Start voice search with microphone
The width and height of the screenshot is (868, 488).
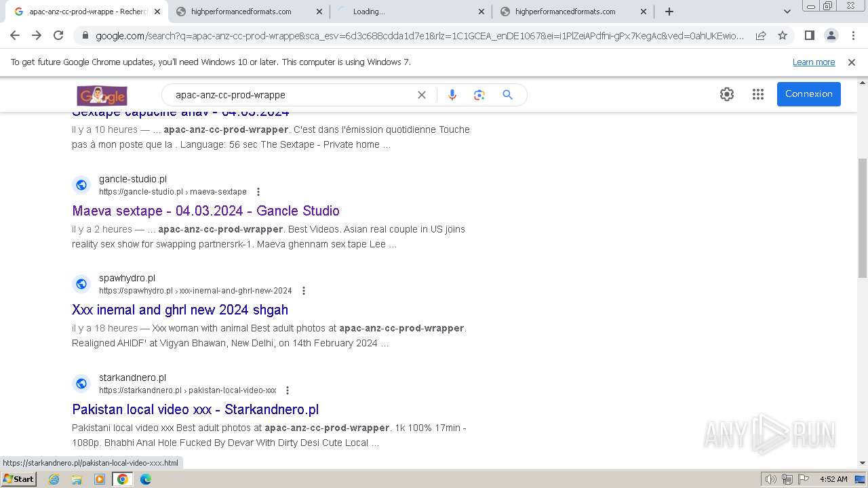coord(452,95)
